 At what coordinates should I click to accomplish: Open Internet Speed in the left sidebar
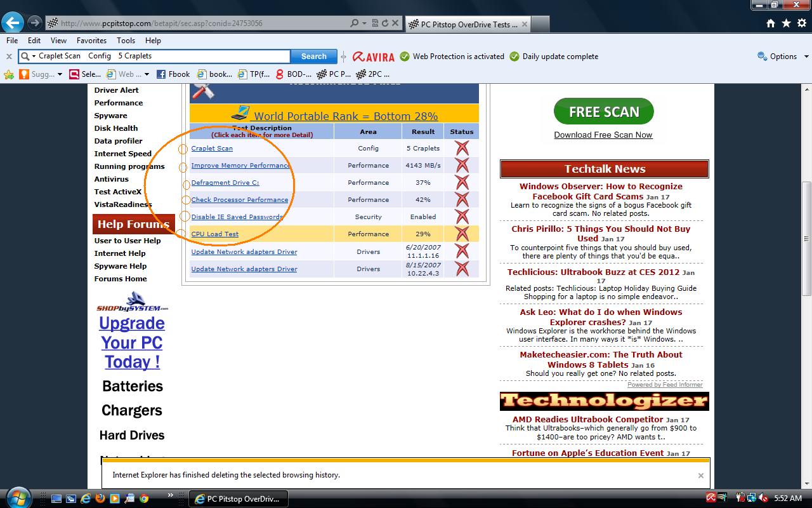point(123,154)
